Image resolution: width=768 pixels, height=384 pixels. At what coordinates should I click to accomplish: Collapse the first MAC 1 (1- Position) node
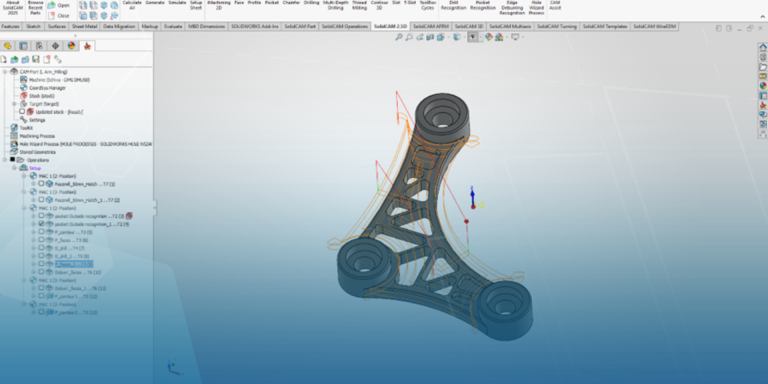pyautogui.click(x=24, y=176)
